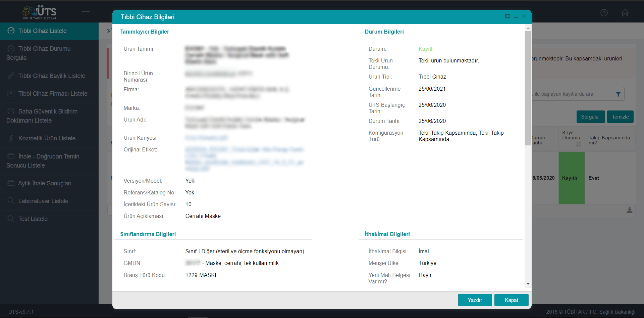Toggle the hamburger sidebar menu
Screen dimensions: 644x318
coord(86,12)
